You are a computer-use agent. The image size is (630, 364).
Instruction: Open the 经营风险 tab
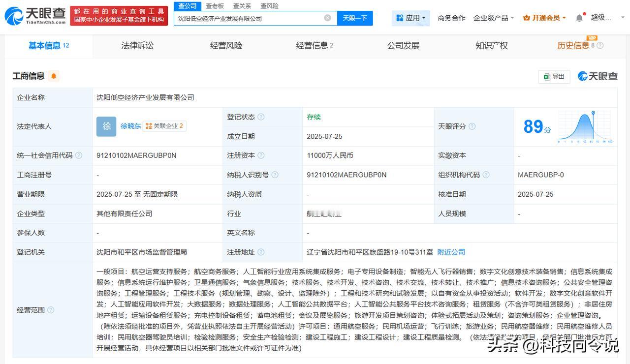coord(226,46)
